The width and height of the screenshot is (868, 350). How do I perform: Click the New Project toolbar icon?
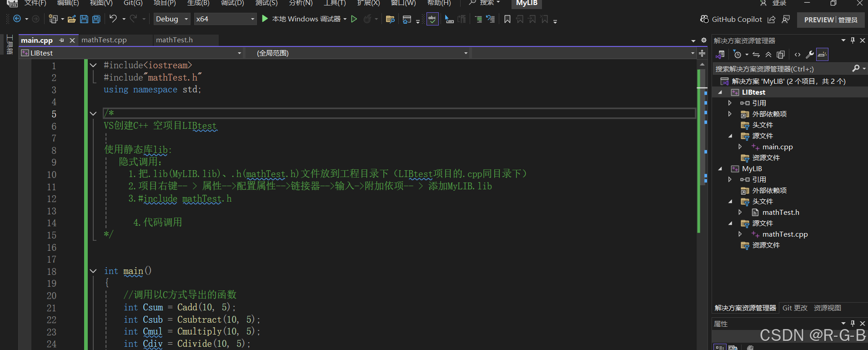[53, 19]
